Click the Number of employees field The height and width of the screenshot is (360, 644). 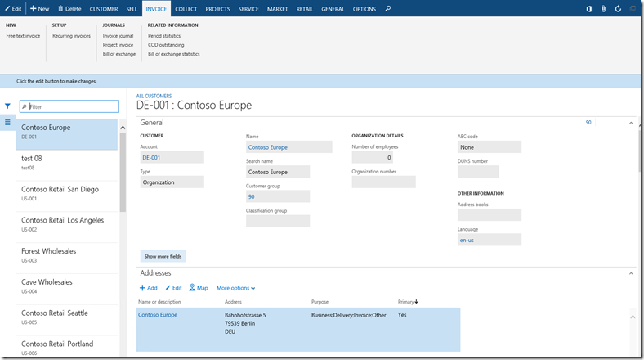pos(373,157)
